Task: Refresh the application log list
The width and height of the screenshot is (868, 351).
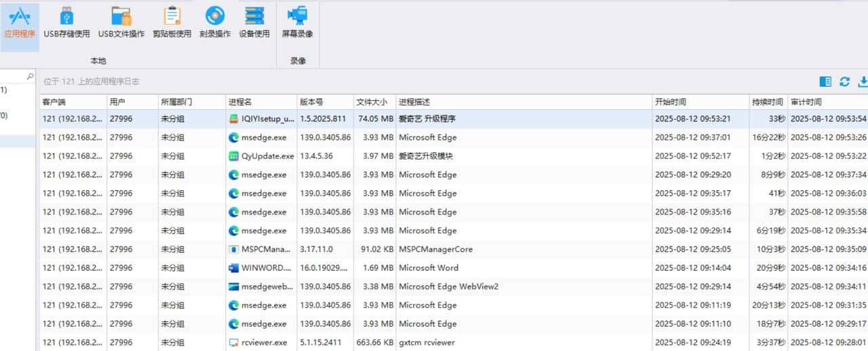Action: click(x=844, y=81)
